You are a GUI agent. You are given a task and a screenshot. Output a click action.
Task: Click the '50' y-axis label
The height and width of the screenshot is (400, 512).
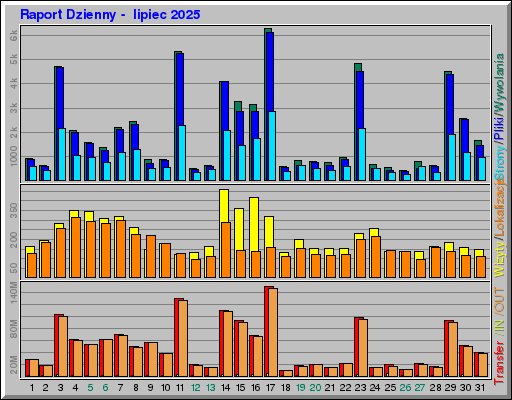(x=14, y=268)
